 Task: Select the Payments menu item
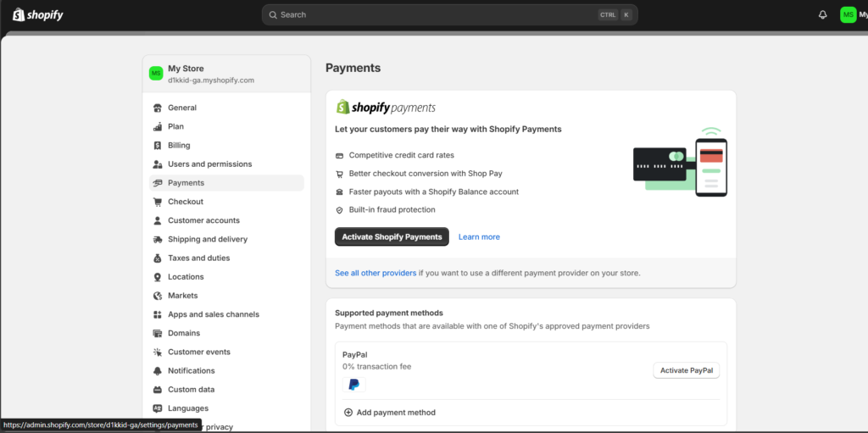click(226, 183)
